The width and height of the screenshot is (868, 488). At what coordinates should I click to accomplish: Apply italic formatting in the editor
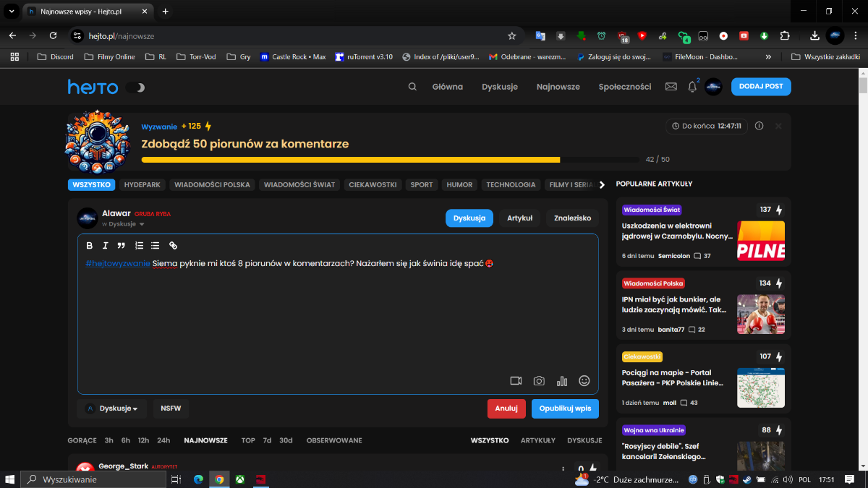pos(105,246)
